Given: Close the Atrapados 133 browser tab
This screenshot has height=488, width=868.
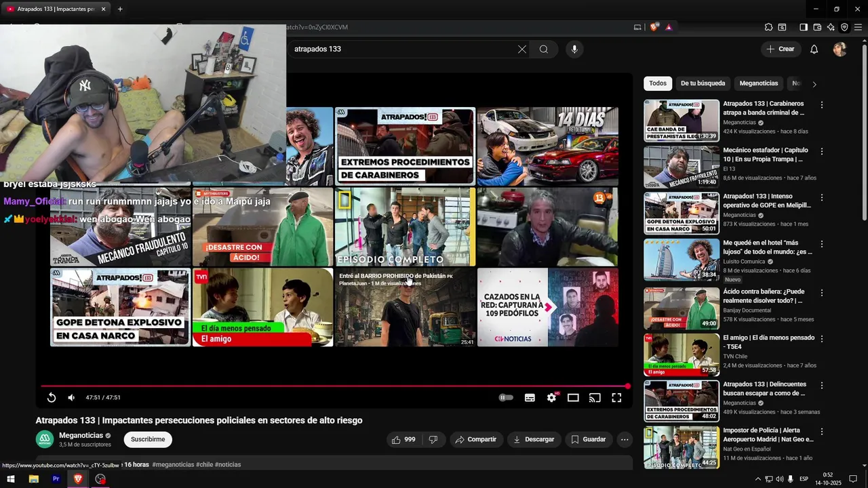Looking at the screenshot, I should tap(103, 9).
